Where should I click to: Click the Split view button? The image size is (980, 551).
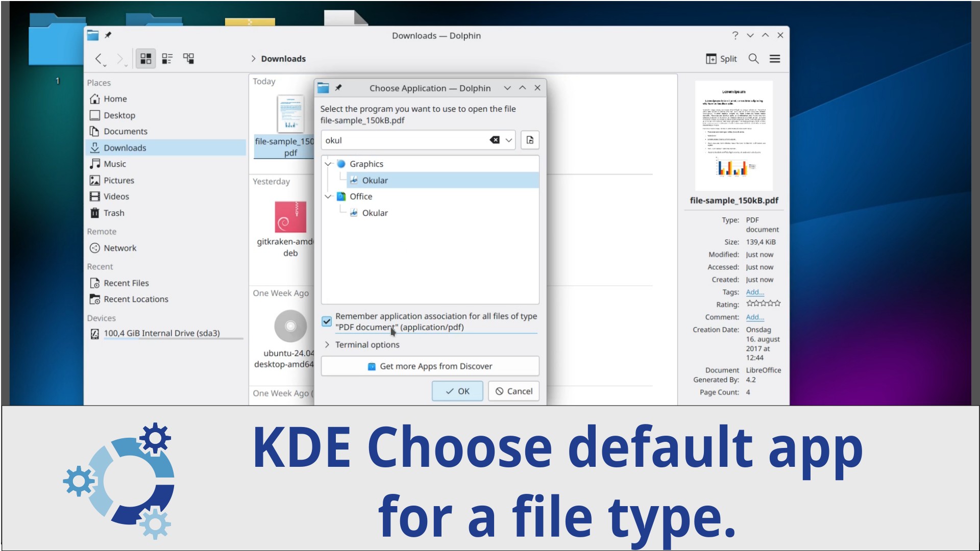721,59
